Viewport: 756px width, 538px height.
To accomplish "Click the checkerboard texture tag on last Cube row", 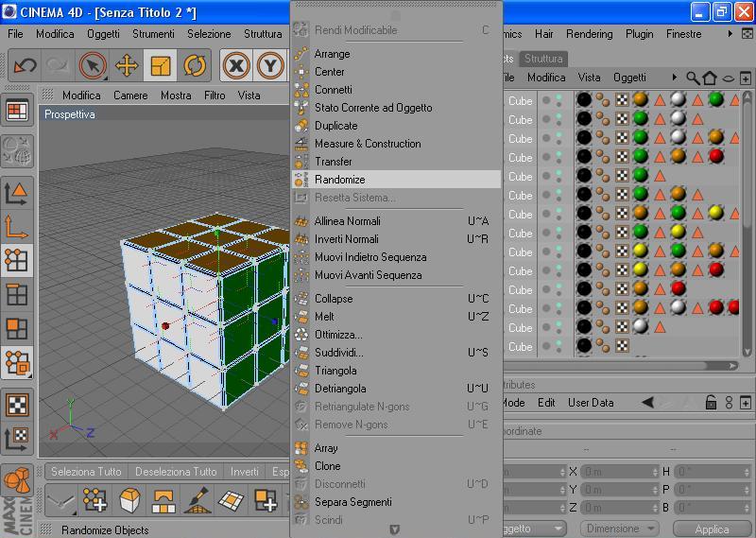I will pos(622,345).
